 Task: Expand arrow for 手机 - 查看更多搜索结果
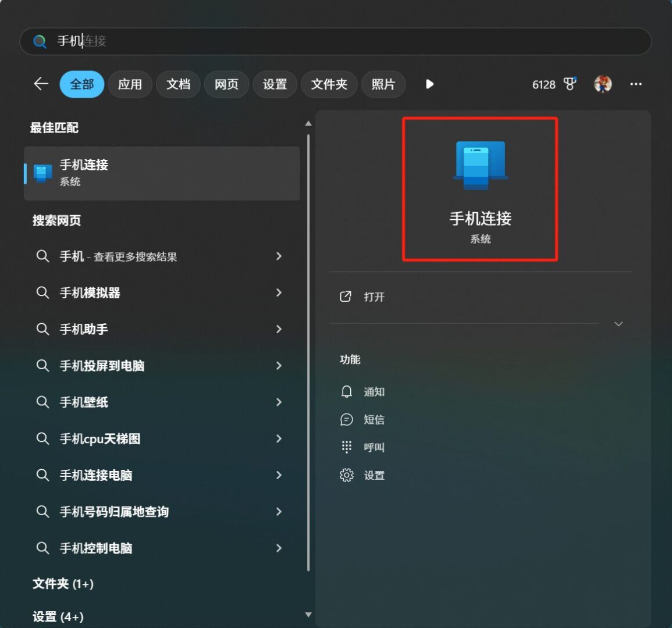click(279, 256)
